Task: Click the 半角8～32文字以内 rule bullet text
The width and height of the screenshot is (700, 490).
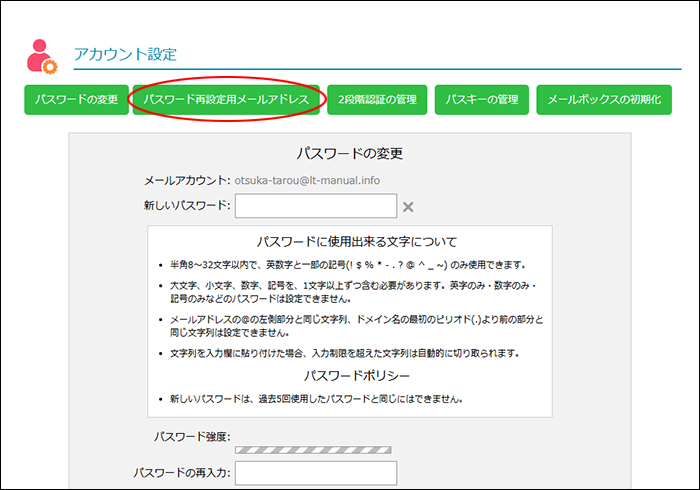Action: point(348,266)
